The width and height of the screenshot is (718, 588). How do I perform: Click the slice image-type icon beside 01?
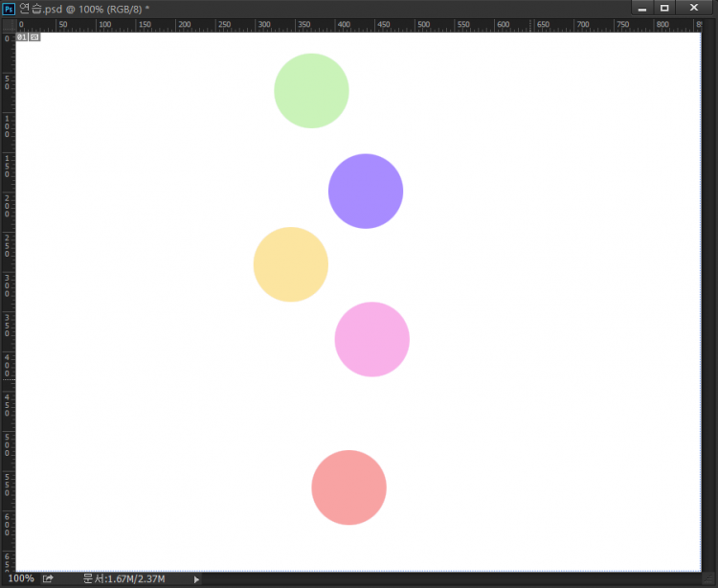click(34, 37)
